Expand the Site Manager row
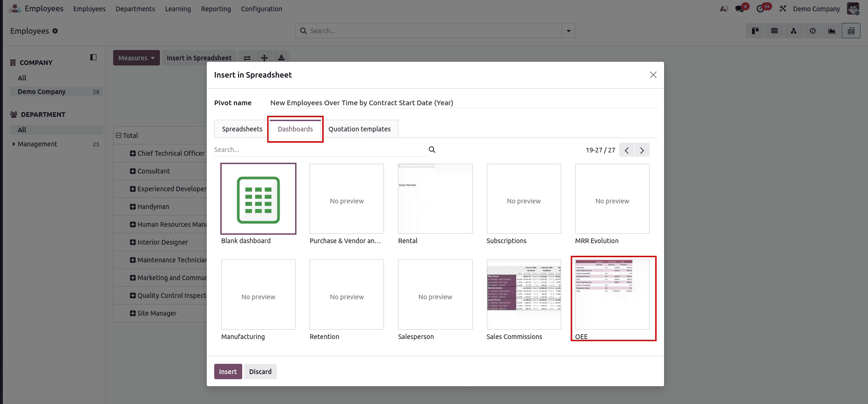The image size is (868, 404). tap(133, 313)
